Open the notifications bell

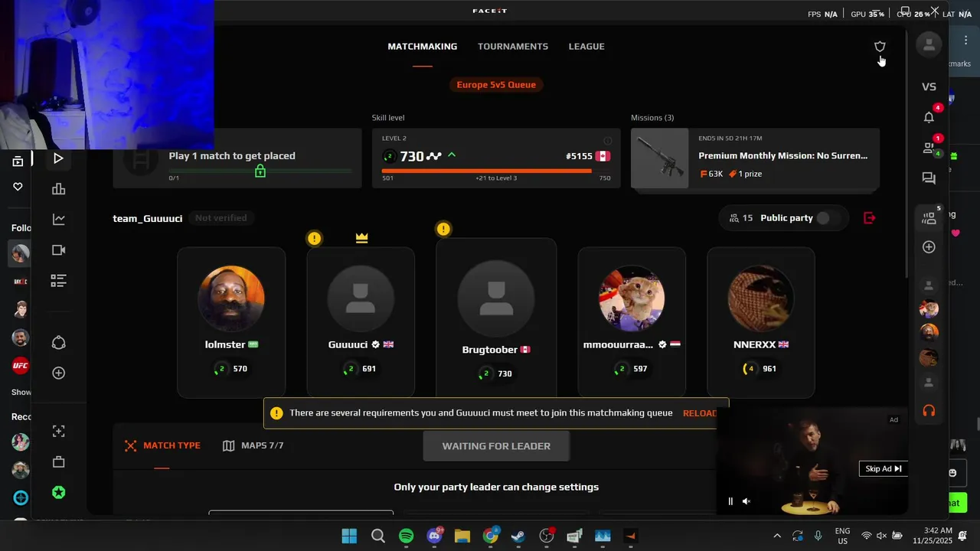(929, 117)
